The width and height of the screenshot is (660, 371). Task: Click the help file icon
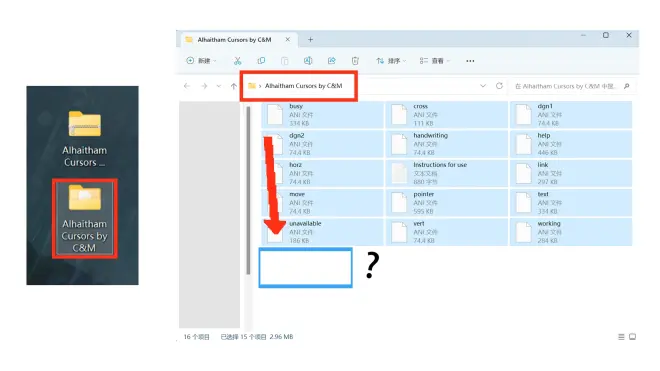524,144
